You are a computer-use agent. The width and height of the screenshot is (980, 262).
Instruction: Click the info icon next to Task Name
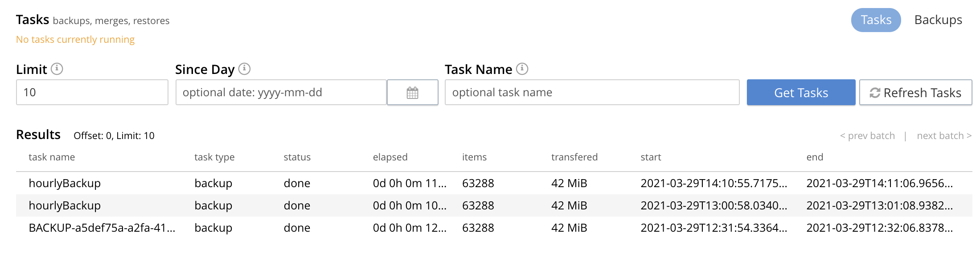pos(522,69)
